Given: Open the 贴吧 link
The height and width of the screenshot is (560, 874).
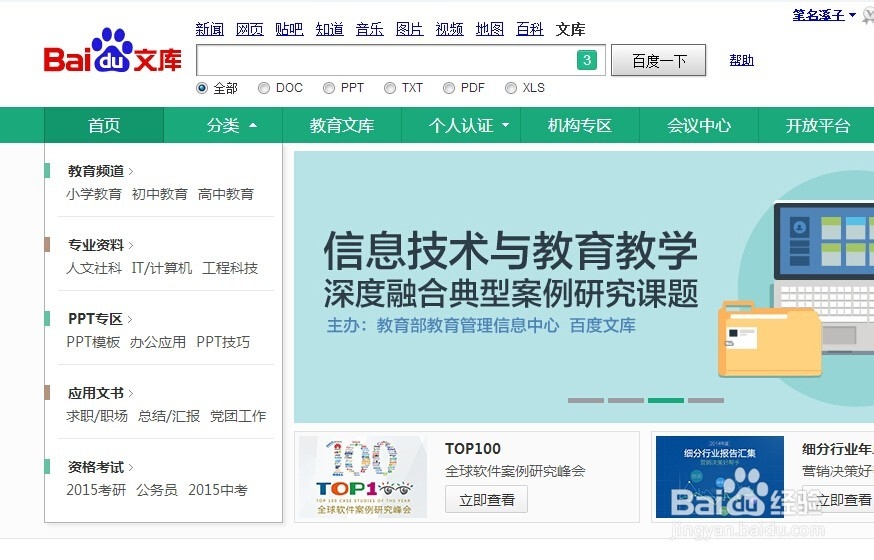Looking at the screenshot, I should click(x=289, y=29).
